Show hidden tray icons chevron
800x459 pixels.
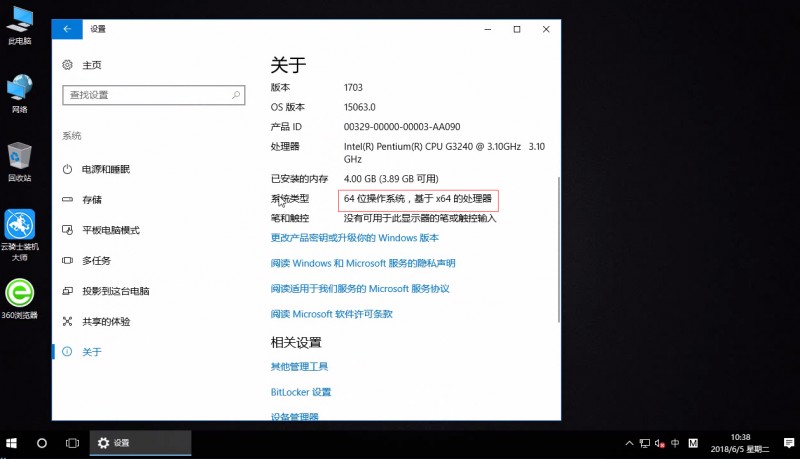pos(629,443)
